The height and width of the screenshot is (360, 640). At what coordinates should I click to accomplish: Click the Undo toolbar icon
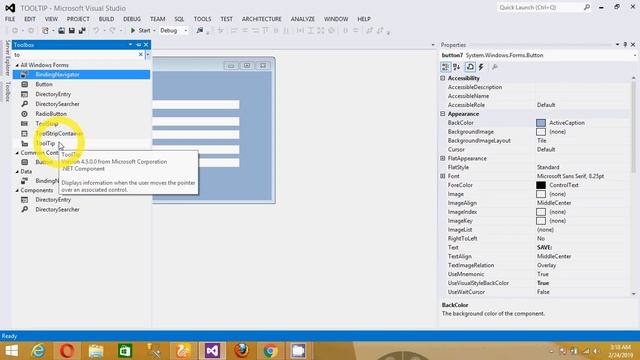[x=96, y=31]
